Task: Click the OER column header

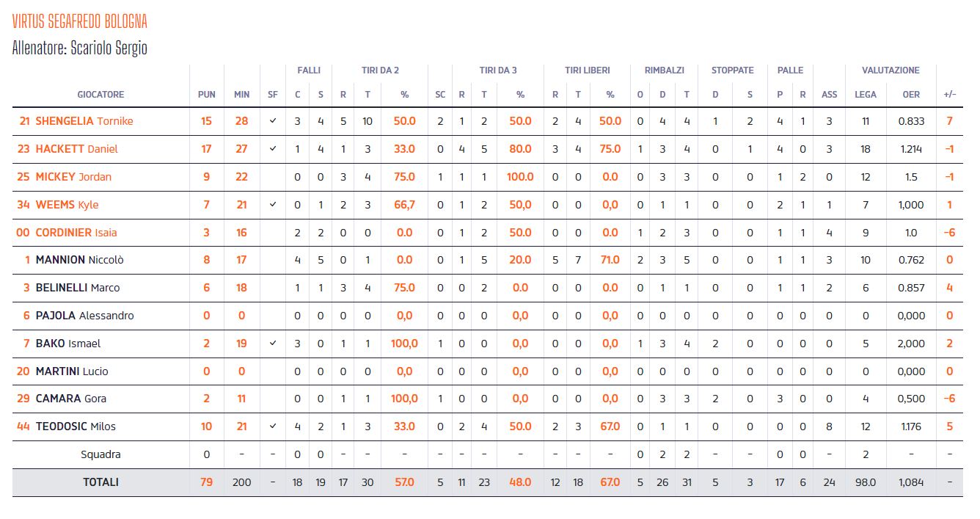Action: (911, 94)
